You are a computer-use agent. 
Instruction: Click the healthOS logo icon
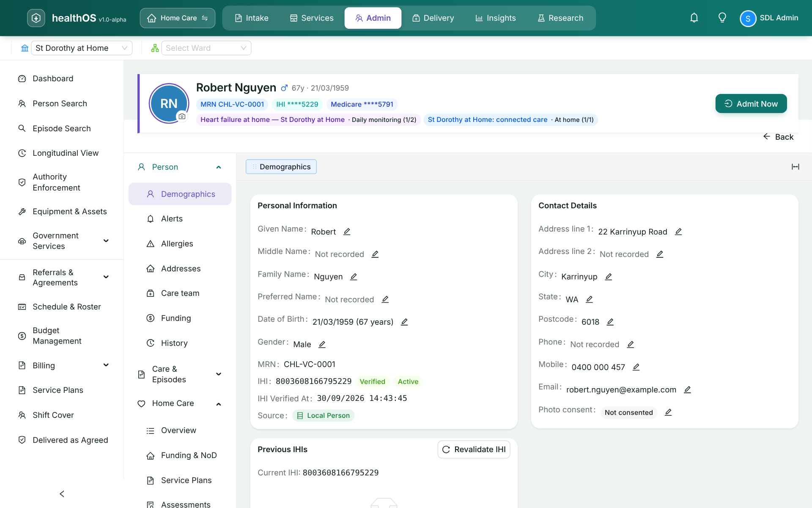click(36, 18)
